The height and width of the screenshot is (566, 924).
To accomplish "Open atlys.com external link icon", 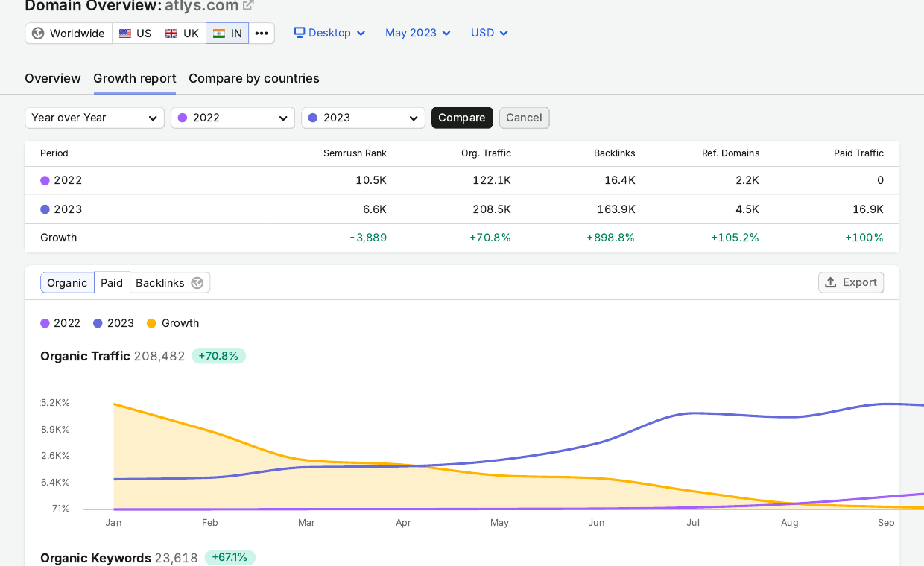I will coord(248,6).
